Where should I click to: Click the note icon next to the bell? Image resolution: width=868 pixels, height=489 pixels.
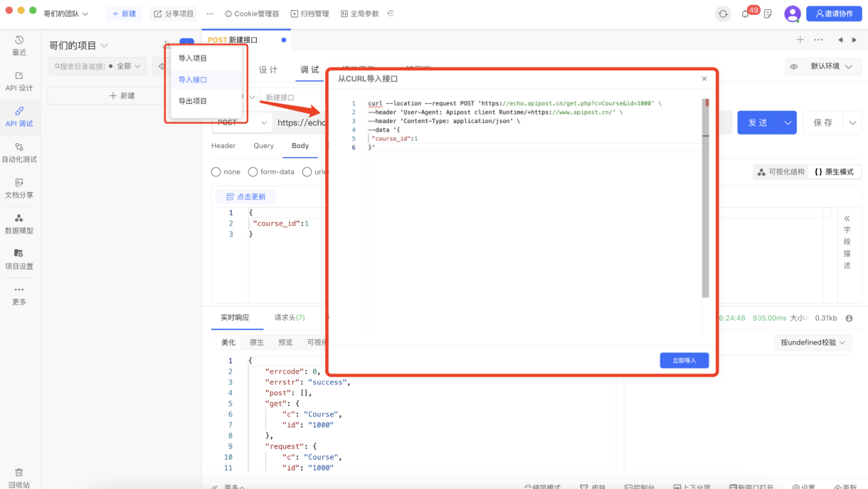tap(768, 14)
